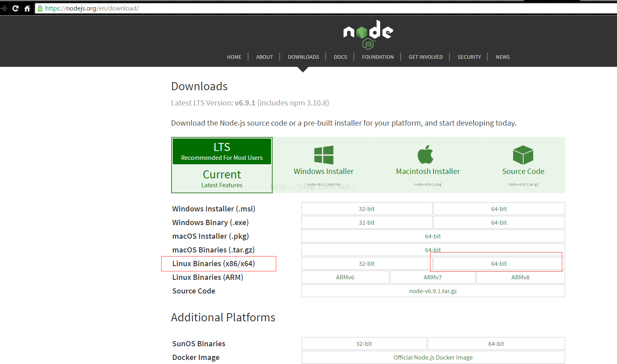Download macOS Installer (.pkg) 64-bit
This screenshot has width=617, height=364.
[x=433, y=236]
